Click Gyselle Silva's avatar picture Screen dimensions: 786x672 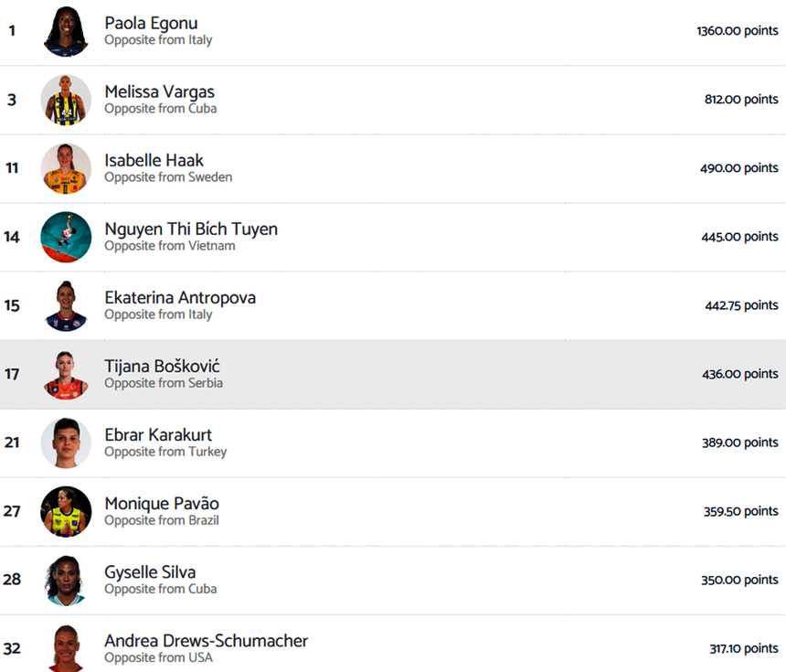tap(66, 580)
